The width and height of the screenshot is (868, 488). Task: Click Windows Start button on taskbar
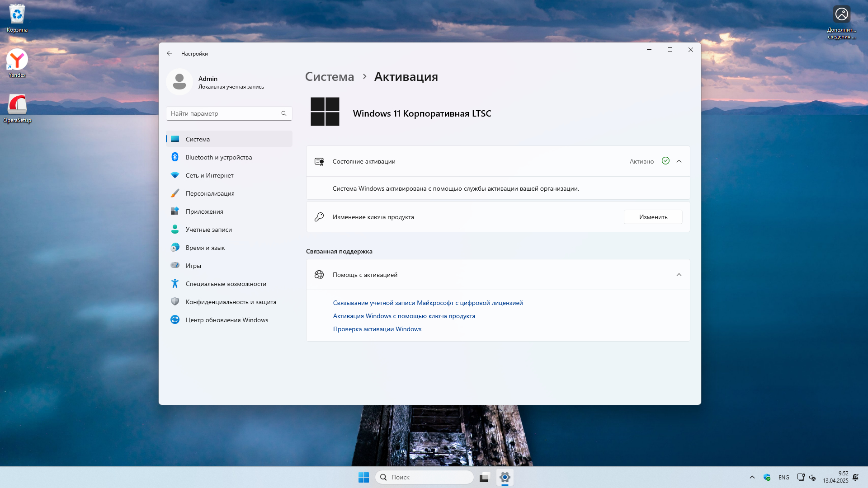pyautogui.click(x=363, y=477)
